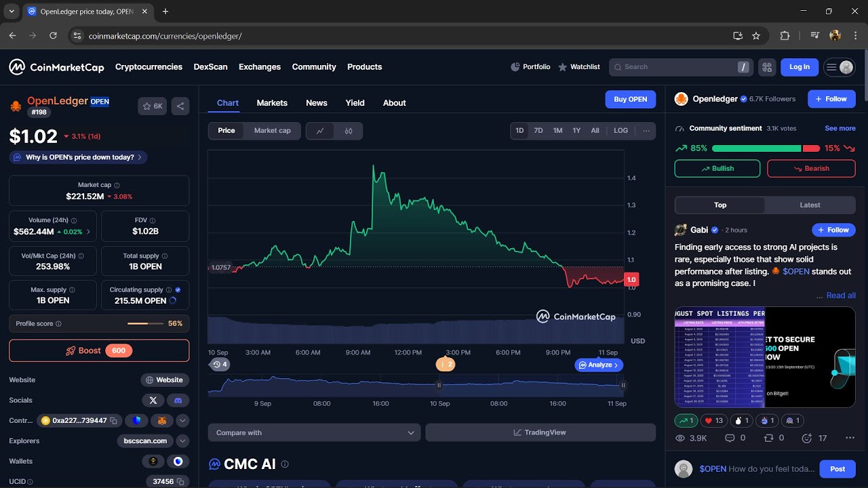Open more options on Gabi's post
The image size is (868, 488).
tap(850, 439)
